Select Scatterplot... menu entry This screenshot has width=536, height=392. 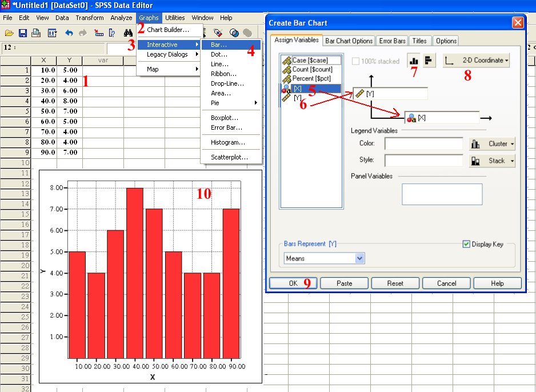[231, 157]
